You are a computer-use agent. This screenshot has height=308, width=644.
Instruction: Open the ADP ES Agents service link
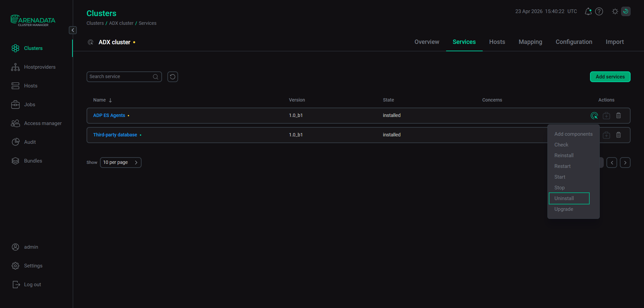(109, 116)
